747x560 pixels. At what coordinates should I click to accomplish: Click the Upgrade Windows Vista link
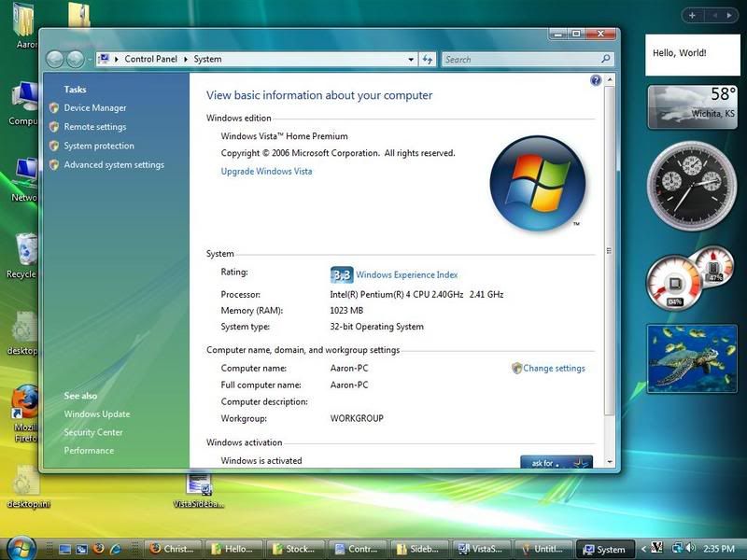click(266, 172)
